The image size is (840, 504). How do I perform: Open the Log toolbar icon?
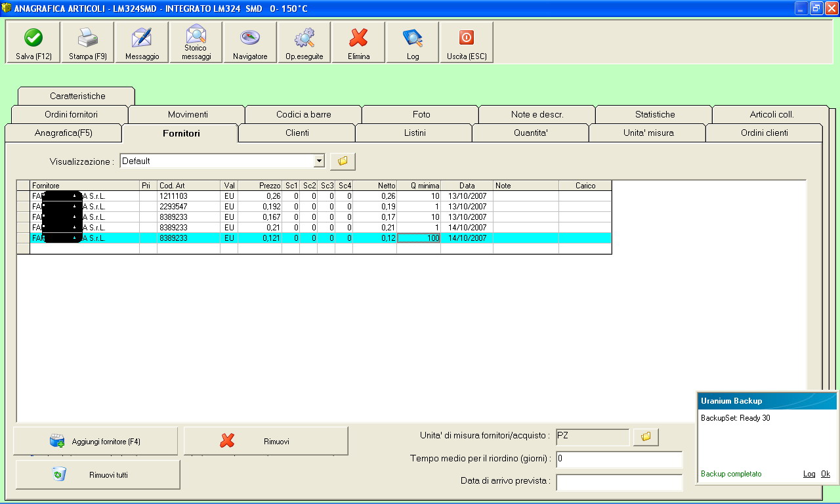click(413, 38)
